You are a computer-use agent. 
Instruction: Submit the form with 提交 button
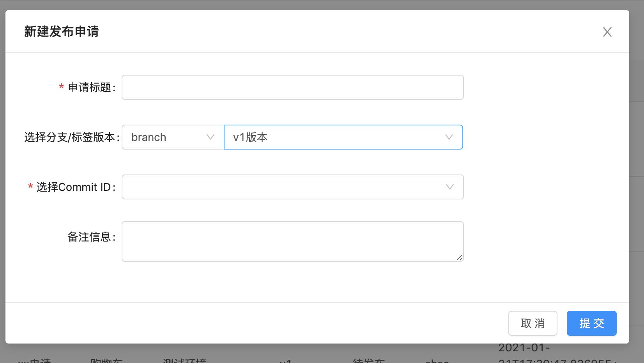tap(592, 323)
